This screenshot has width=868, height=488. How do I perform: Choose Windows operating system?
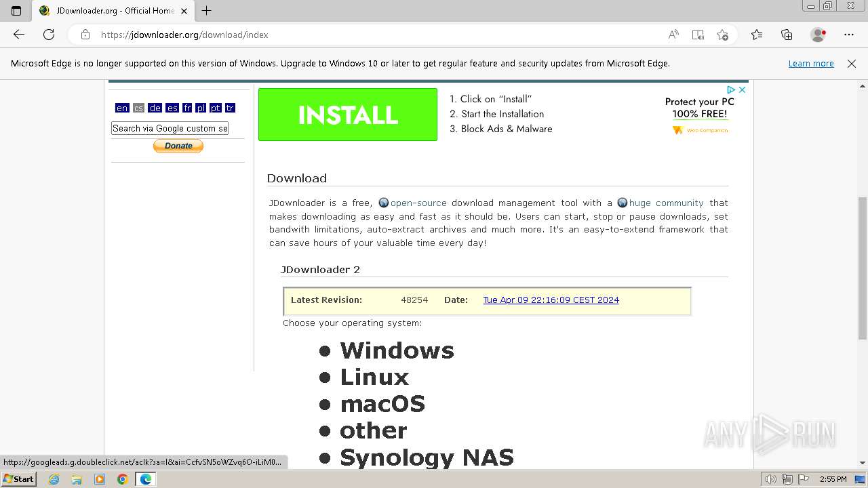tap(397, 350)
